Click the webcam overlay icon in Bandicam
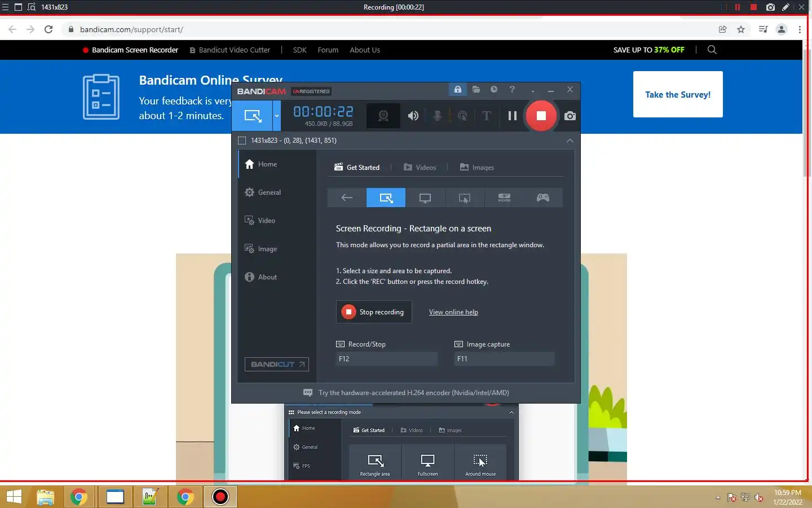The width and height of the screenshot is (812, 508). 383,116
